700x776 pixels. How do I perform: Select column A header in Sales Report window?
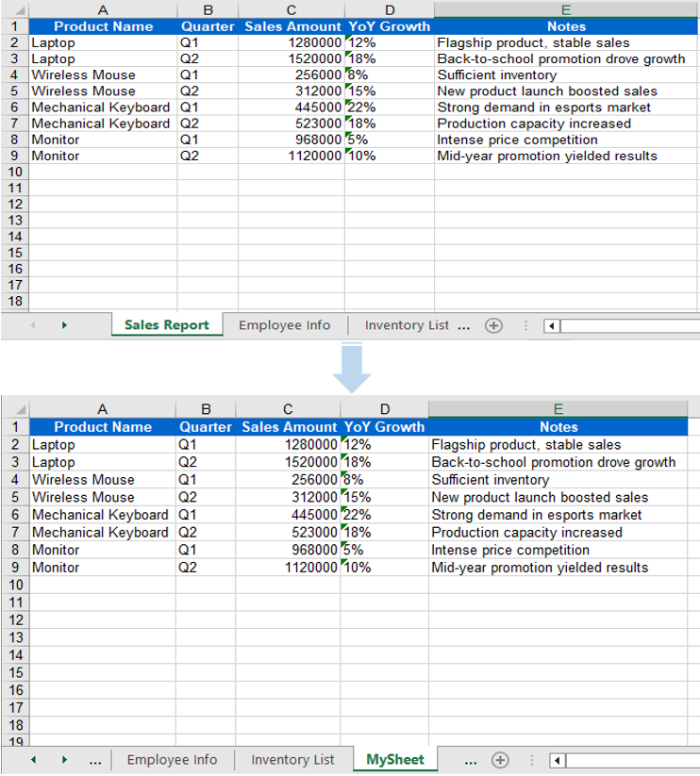[x=103, y=9]
